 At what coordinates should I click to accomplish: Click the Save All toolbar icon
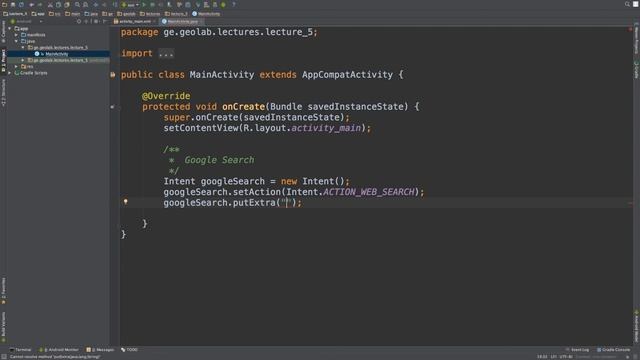pos(13,4)
